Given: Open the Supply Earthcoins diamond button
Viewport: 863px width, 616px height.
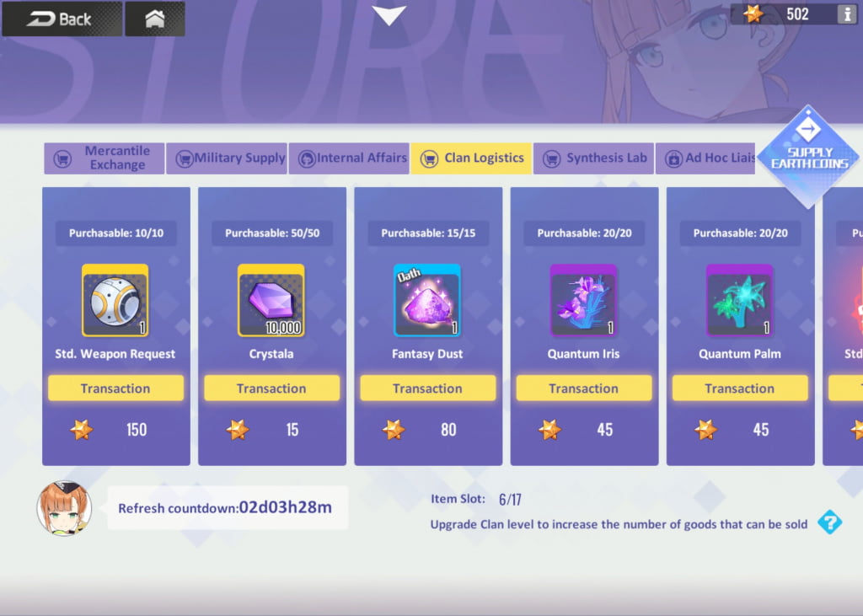Looking at the screenshot, I should [808, 157].
